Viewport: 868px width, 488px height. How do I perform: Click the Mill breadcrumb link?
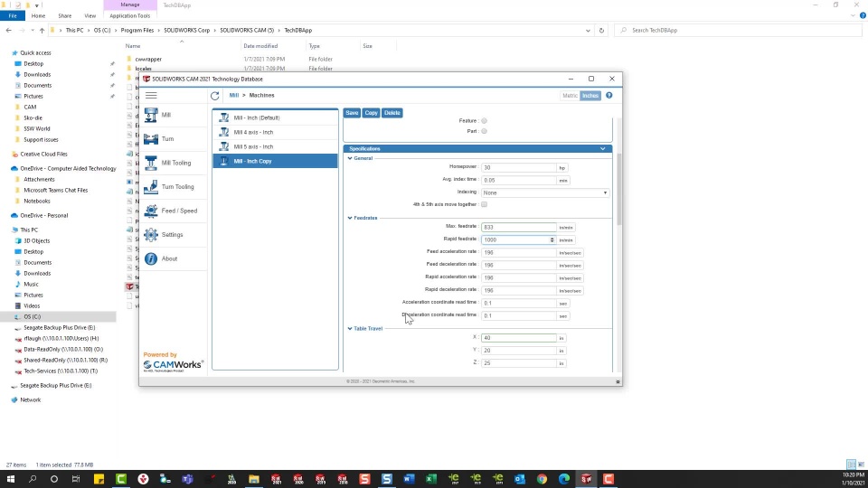[x=234, y=96]
